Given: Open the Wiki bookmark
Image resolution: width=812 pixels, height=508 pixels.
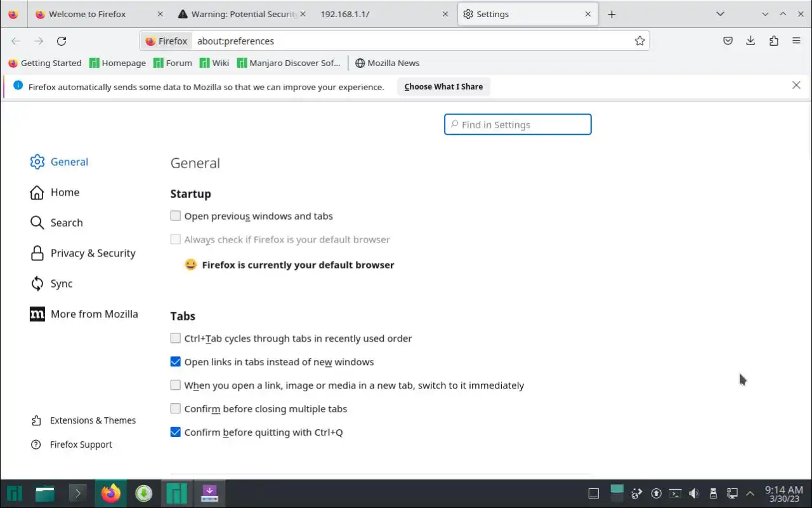Looking at the screenshot, I should pos(214,63).
